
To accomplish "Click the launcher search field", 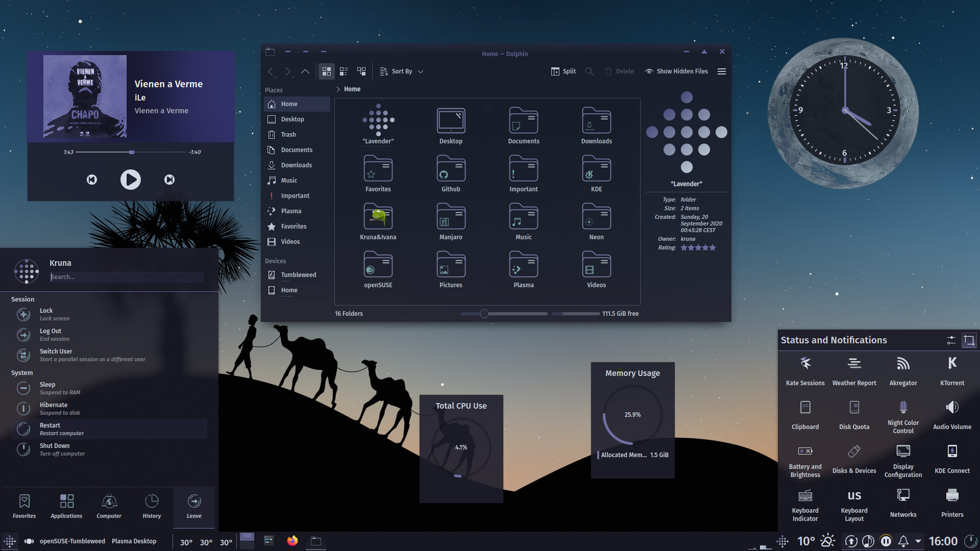I will pyautogui.click(x=127, y=277).
